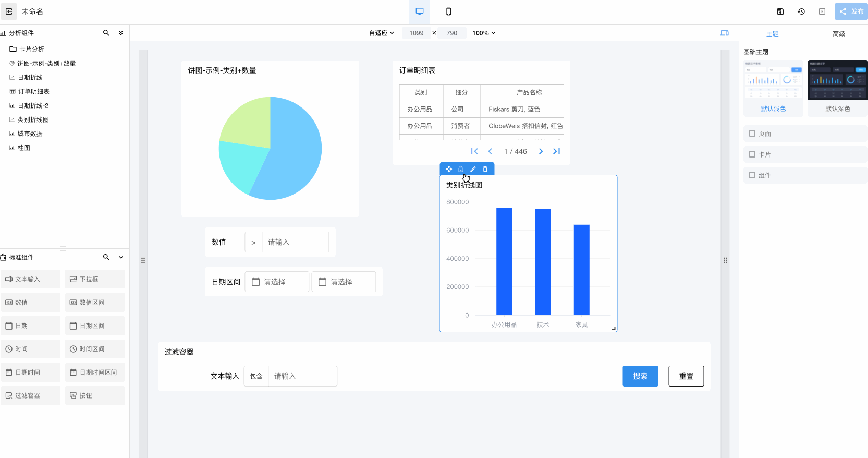Click the delete trash icon on chart toolbar
Image resolution: width=868 pixels, height=458 pixels.
tap(485, 169)
